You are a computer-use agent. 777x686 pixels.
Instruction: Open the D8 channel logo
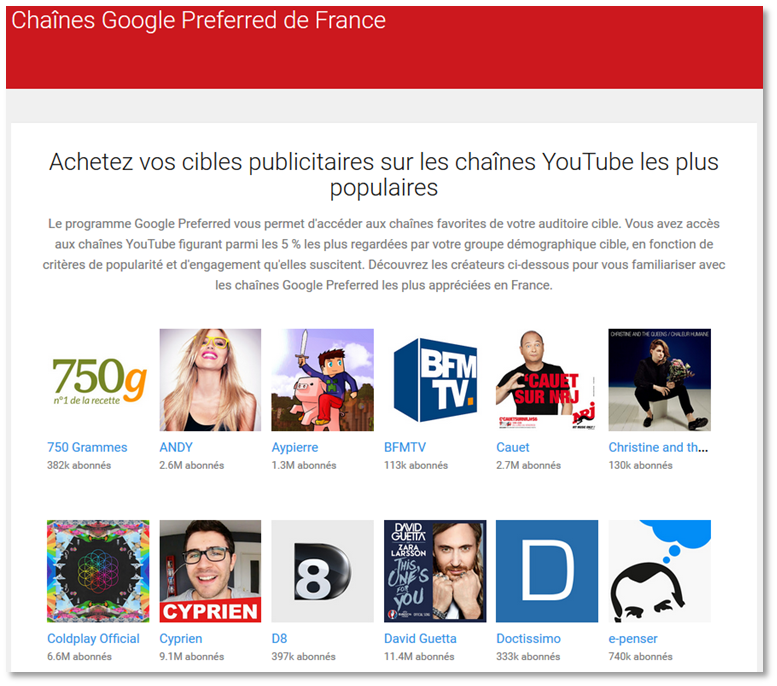point(323,571)
